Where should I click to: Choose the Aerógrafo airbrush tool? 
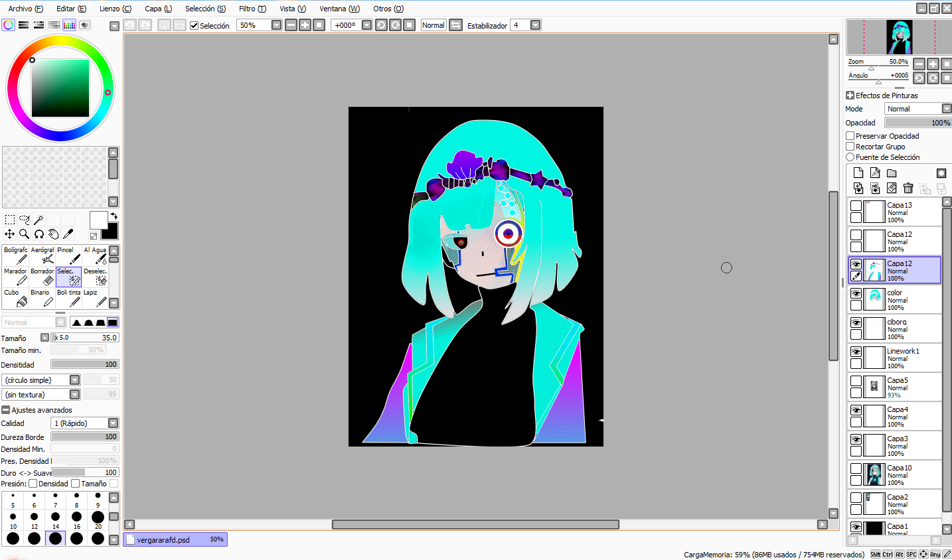click(x=42, y=255)
